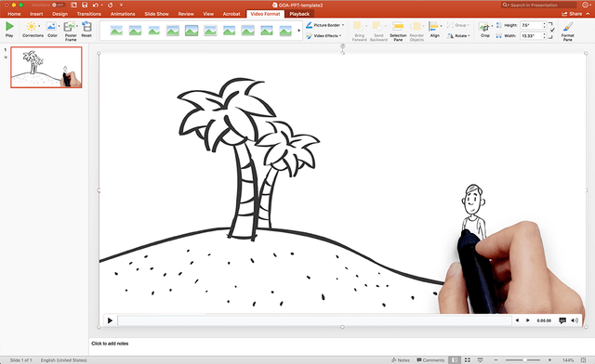Switch to the Animations tab

(123, 14)
